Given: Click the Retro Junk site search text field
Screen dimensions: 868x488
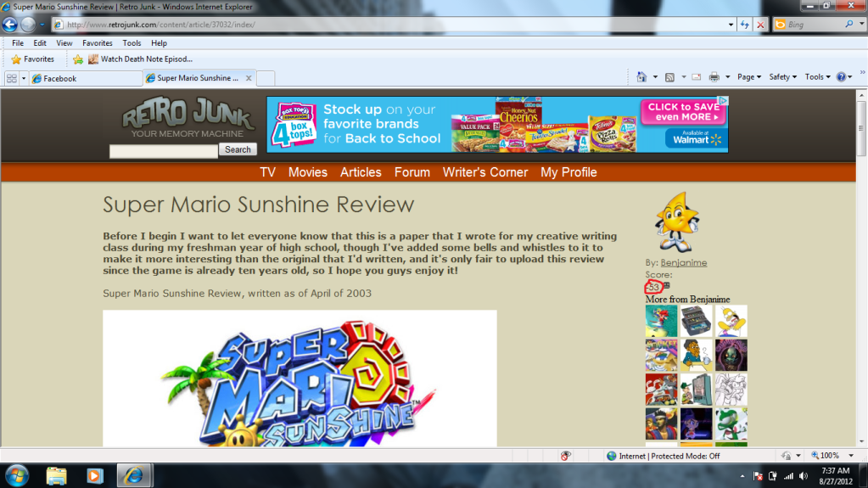Looking at the screenshot, I should pyautogui.click(x=164, y=151).
